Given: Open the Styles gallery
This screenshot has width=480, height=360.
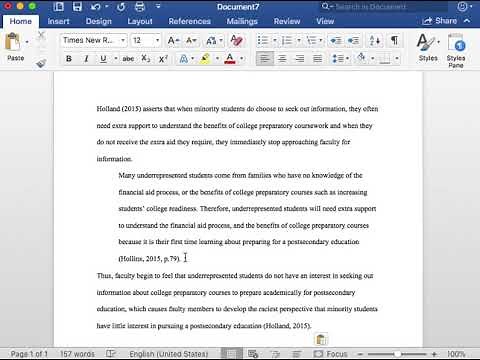Looking at the screenshot, I should tap(428, 47).
